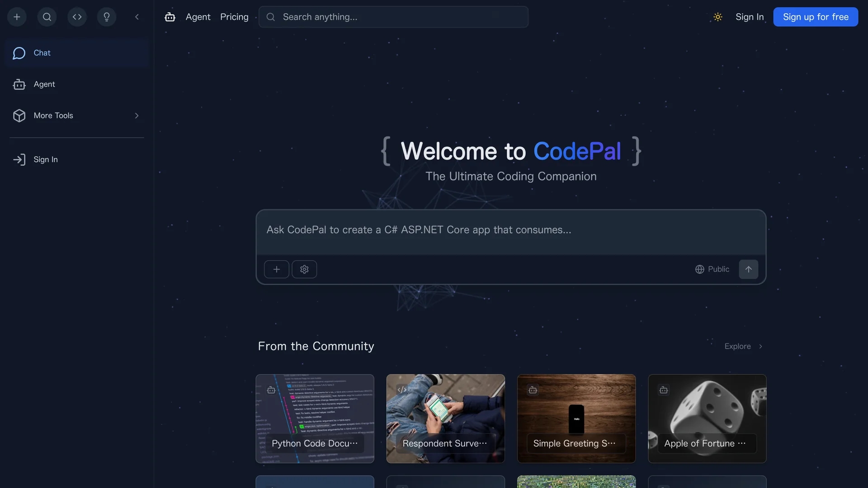
Task: Open the sidebar search icon
Action: point(47,17)
